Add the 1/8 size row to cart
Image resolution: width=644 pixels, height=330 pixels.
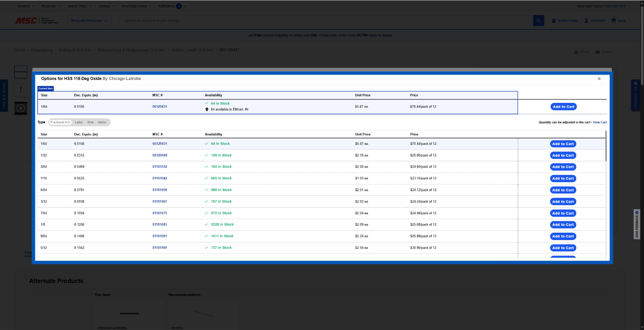coord(563,225)
